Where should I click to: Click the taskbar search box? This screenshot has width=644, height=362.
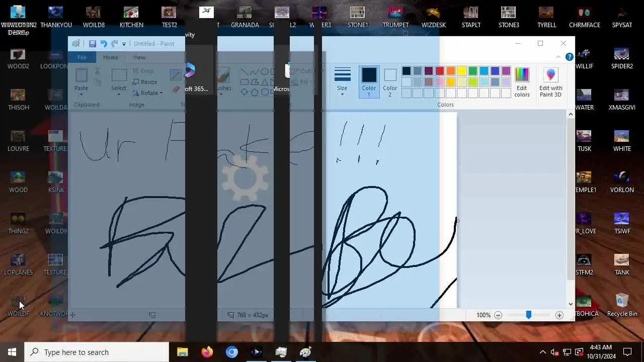point(97,352)
